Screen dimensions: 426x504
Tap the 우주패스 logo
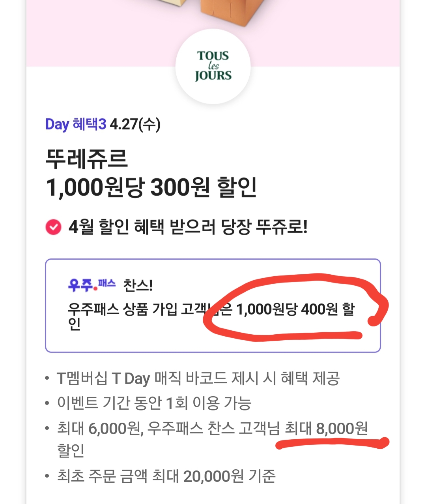(x=92, y=284)
